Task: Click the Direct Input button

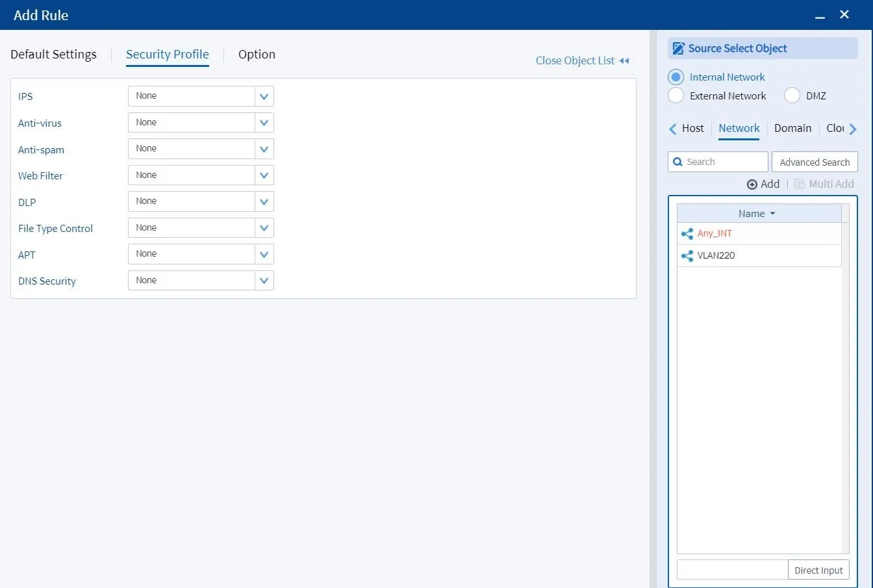Action: (818, 570)
